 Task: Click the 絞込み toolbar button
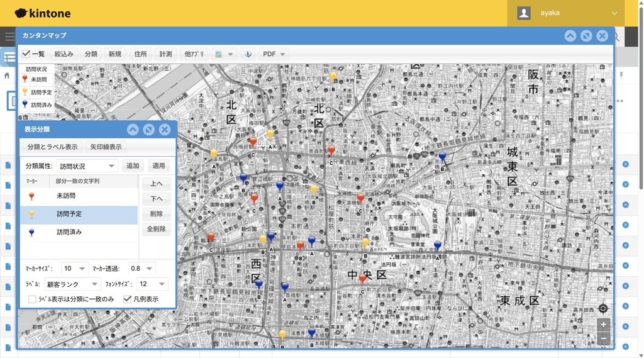click(64, 54)
